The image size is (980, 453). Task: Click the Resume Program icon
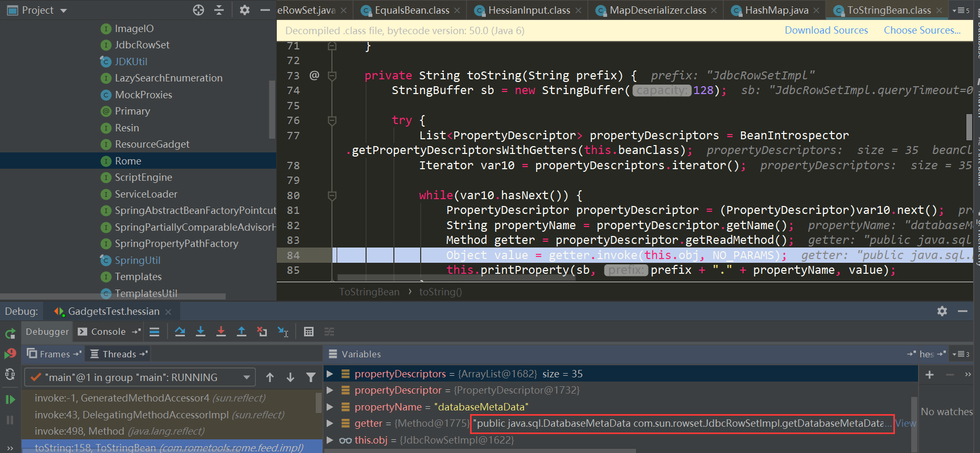click(10, 399)
